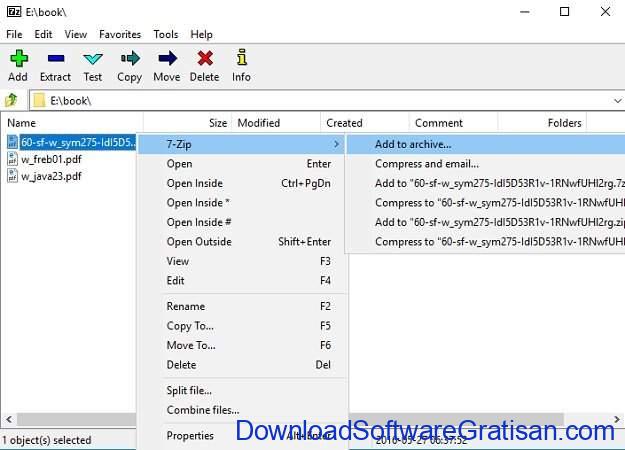Select the file w_freb01.pdf
625x450 pixels.
click(51, 159)
